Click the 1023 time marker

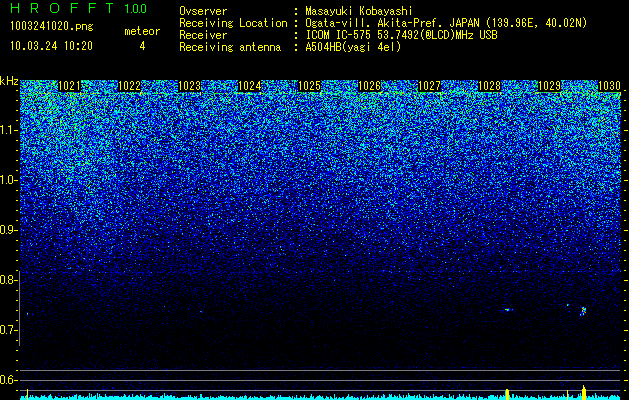189,86
